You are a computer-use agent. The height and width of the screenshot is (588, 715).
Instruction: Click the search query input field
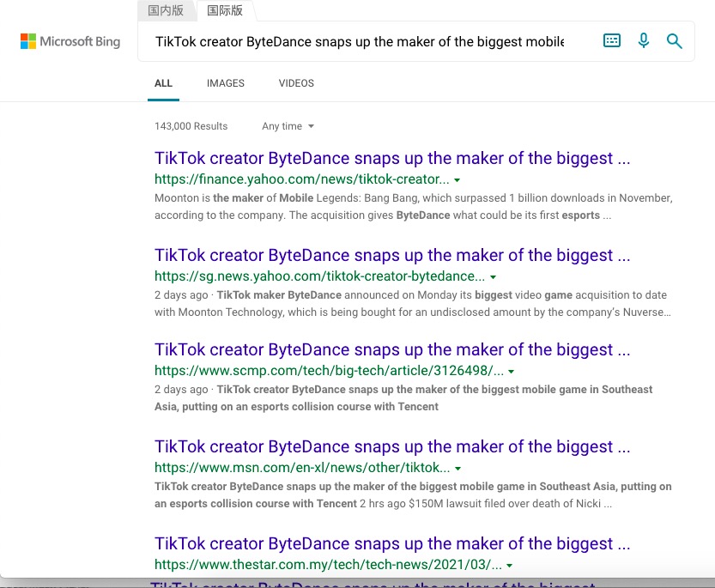click(x=360, y=41)
